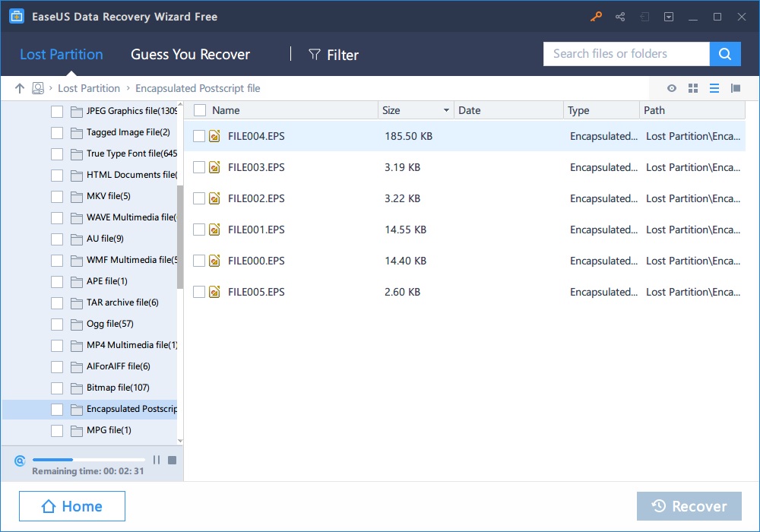Image resolution: width=760 pixels, height=532 pixels.
Task: Check the box for FILE004.EPS
Action: click(199, 136)
